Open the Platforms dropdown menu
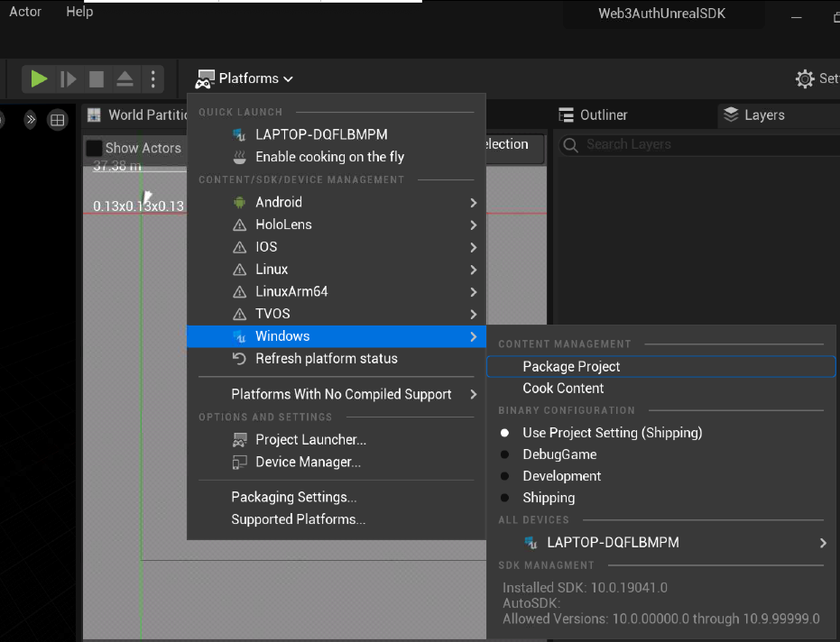 point(245,78)
